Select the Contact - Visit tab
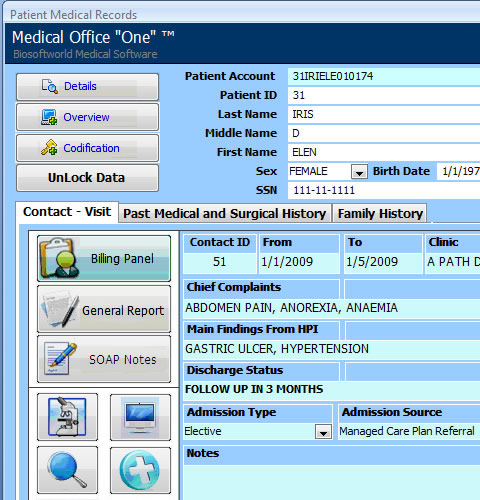Viewport: 480px width, 500px height. 67,212
